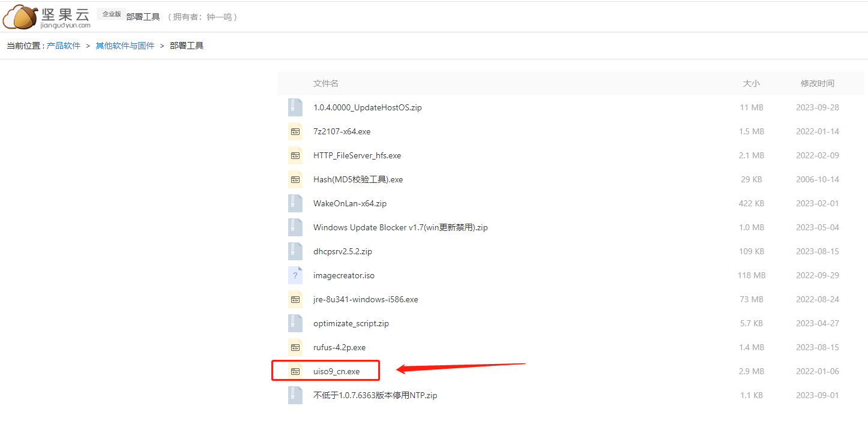Click zip icon of 不低于1.0.7.6363版本停用NTP.zip
868x424 pixels.
pyautogui.click(x=295, y=395)
